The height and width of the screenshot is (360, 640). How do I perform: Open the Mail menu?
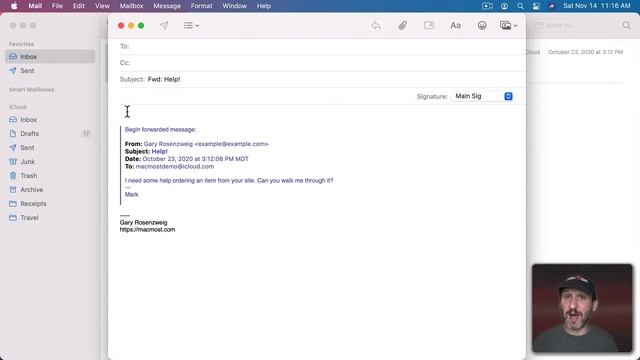click(35, 6)
